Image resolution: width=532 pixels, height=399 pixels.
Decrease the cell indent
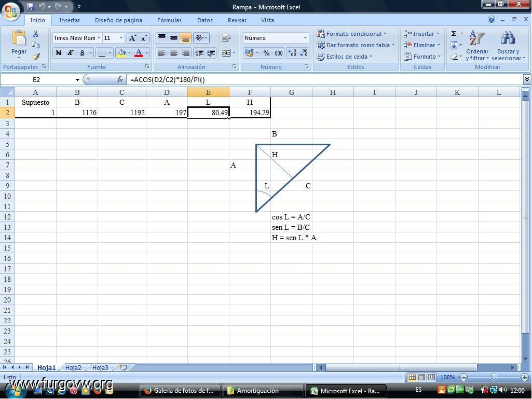pyautogui.click(x=199, y=52)
